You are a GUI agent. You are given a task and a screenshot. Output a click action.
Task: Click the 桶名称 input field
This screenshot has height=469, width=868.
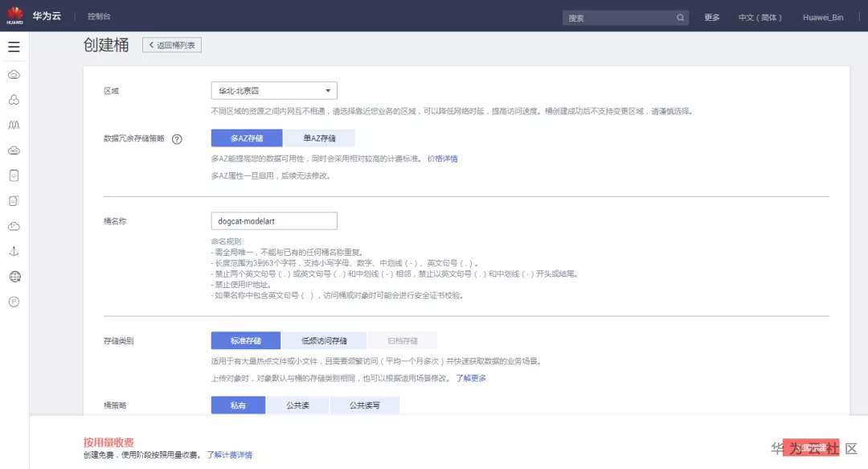(x=274, y=220)
